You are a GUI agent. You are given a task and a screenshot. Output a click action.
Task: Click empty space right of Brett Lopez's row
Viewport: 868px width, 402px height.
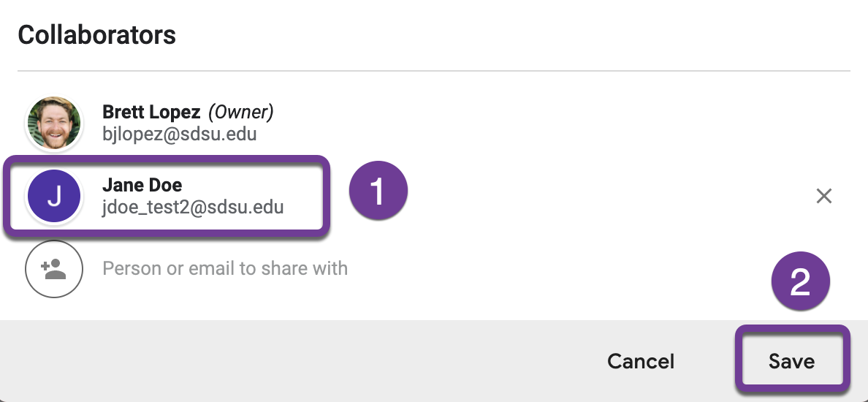[548, 123]
